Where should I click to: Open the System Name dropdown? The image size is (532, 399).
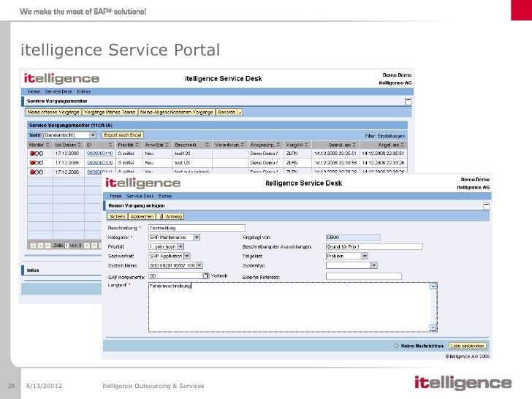click(199, 266)
